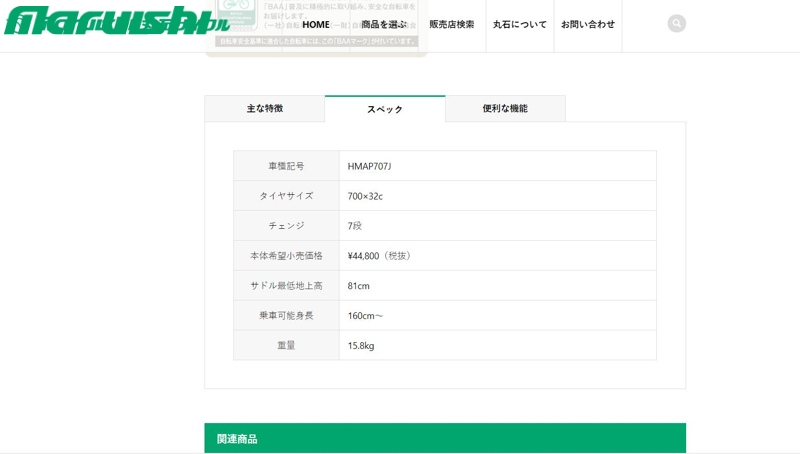This screenshot has width=800, height=454.
Task: Select the スペック tab
Action: pyautogui.click(x=385, y=109)
